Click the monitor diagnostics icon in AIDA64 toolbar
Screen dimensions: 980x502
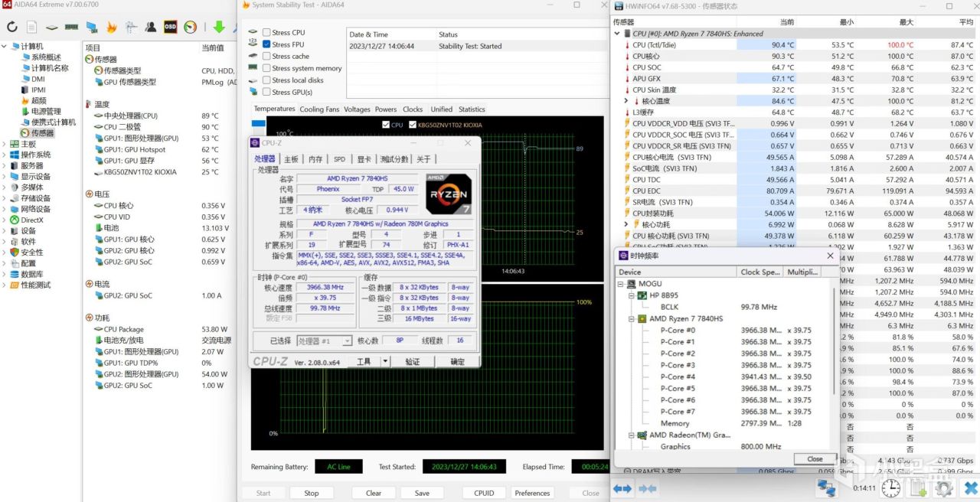(92, 27)
